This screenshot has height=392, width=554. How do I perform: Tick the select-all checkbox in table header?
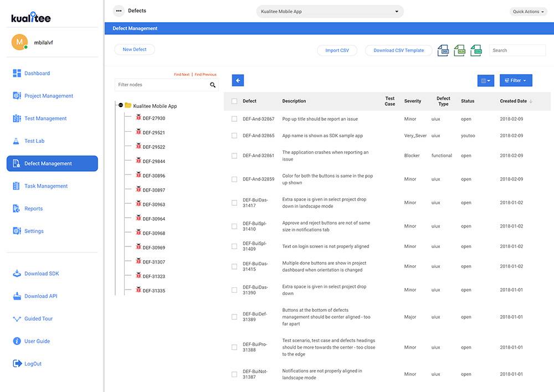coord(234,101)
